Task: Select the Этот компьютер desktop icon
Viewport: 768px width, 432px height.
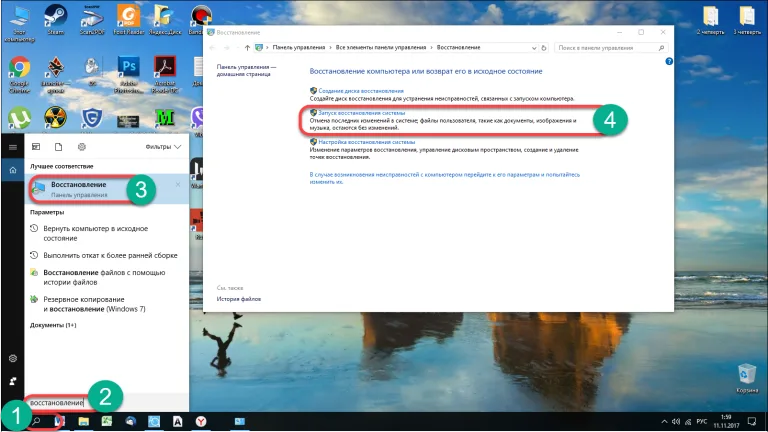Action: tap(19, 22)
